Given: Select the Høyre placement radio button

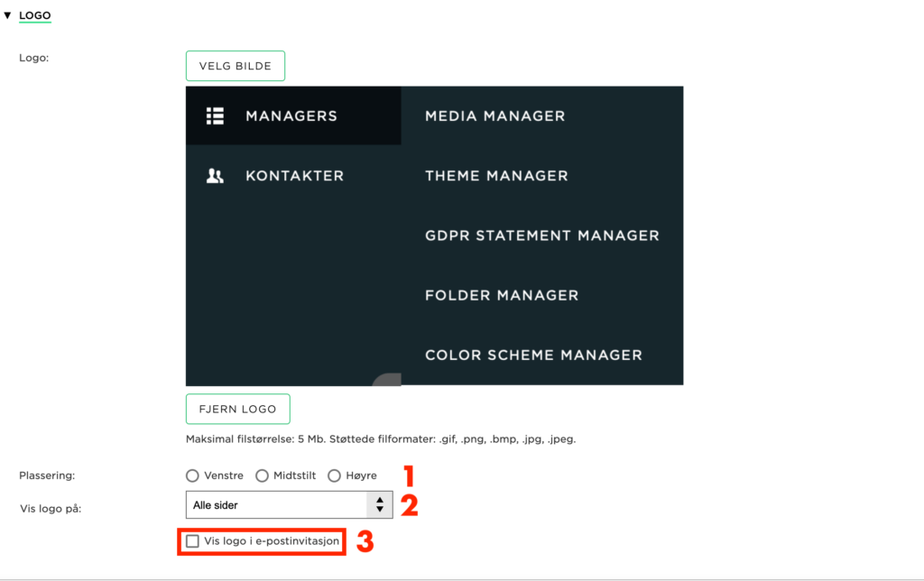Looking at the screenshot, I should (x=334, y=475).
